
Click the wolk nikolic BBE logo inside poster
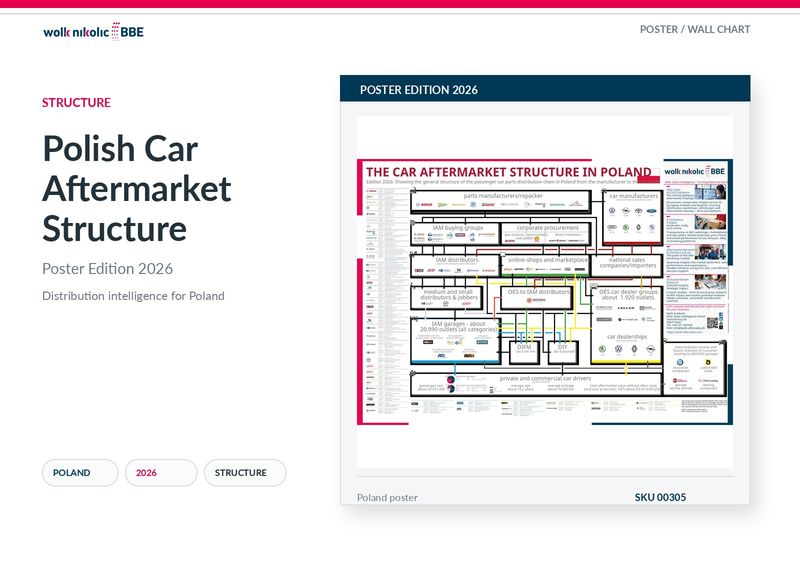[x=695, y=171]
